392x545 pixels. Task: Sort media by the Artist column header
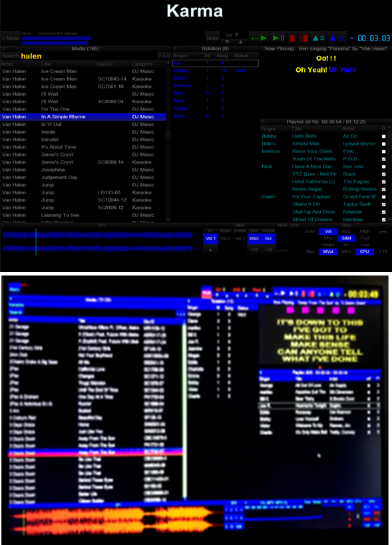(7, 64)
